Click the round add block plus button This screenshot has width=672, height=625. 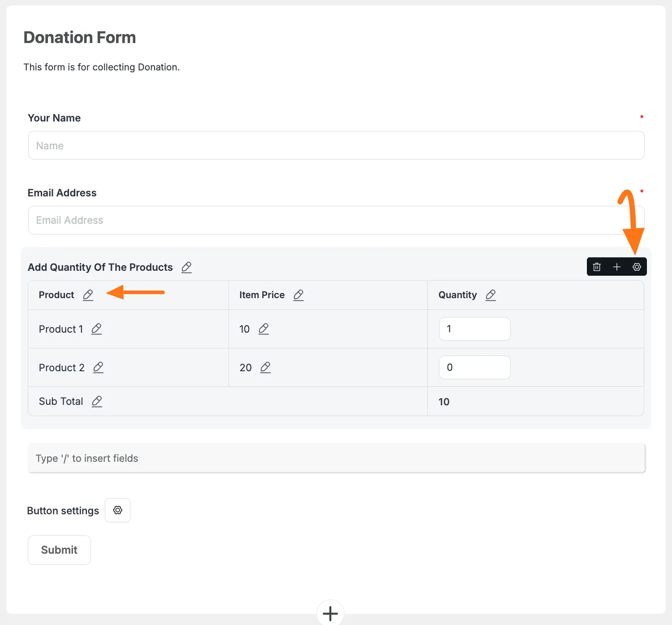point(330,613)
